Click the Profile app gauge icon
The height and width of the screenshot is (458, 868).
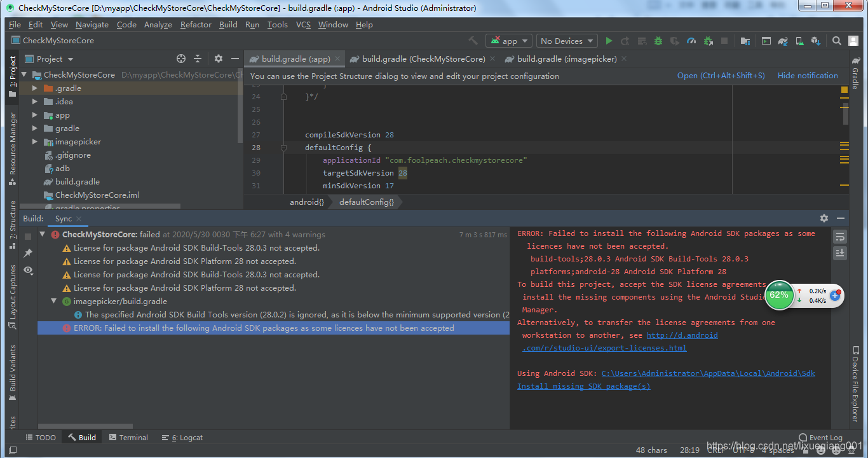[691, 40]
